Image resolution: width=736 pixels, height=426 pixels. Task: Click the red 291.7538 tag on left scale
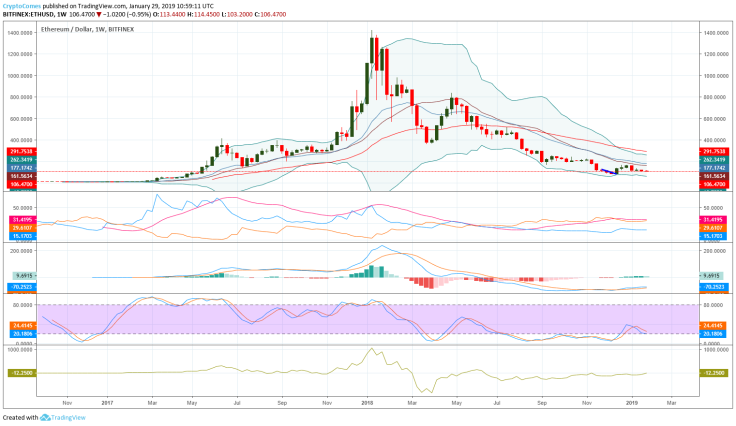[21, 152]
